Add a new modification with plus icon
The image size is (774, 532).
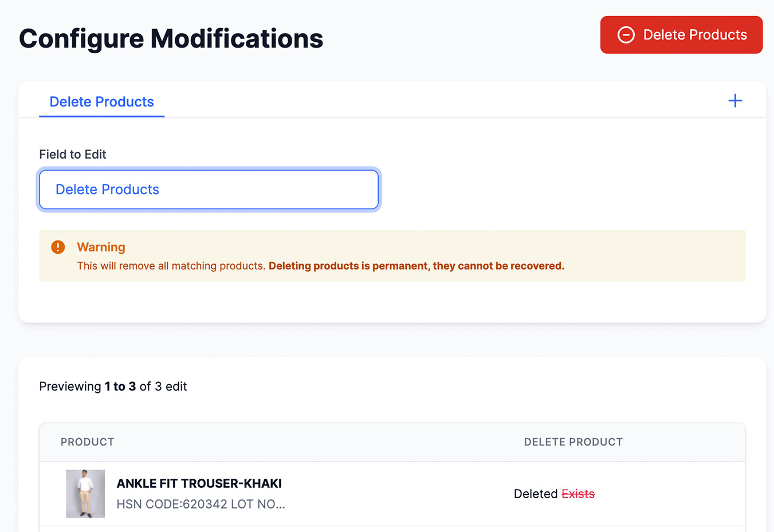click(x=735, y=101)
